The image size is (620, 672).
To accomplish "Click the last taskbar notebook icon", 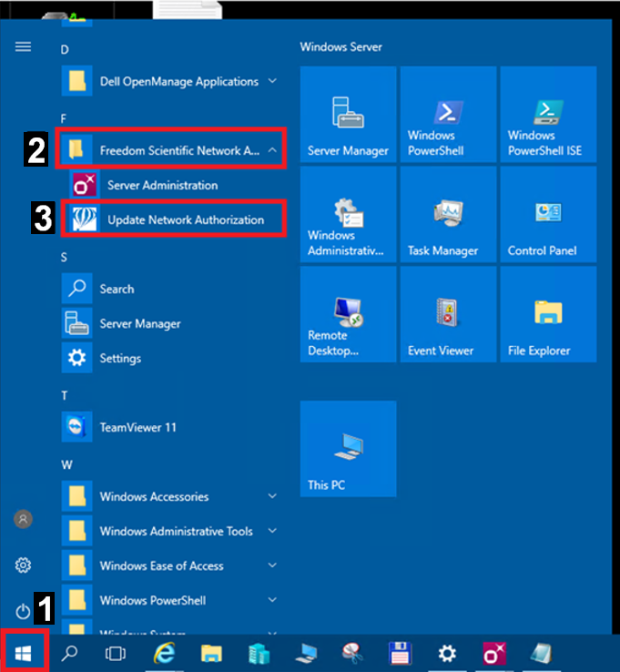I will (x=541, y=654).
